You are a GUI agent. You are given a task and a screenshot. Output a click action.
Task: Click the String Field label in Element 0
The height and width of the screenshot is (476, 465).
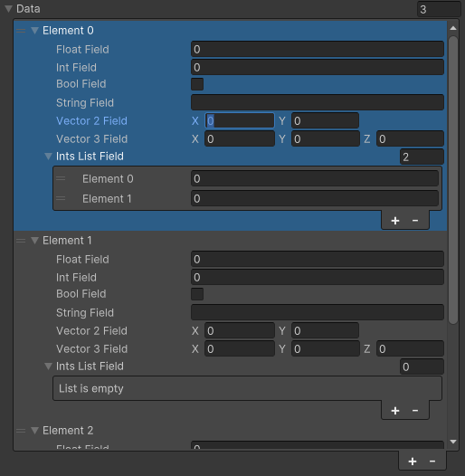coord(85,102)
